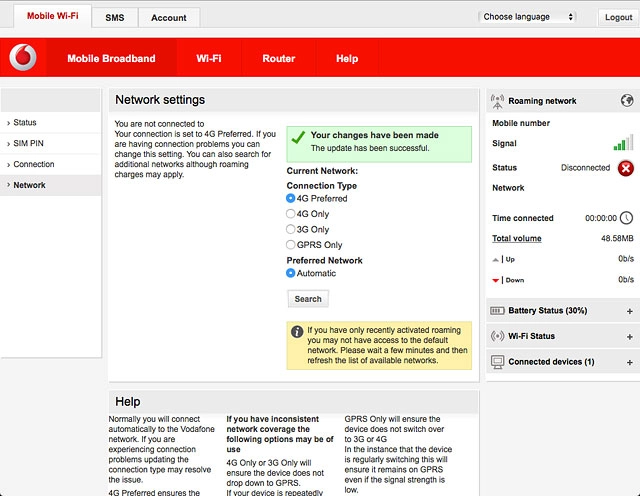Screen dimensions: 640x496
Task: Click the time connected clock icon
Action: pyautogui.click(x=626, y=218)
